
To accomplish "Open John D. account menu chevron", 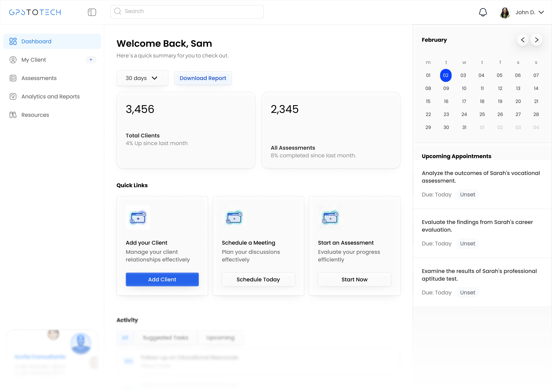I will [541, 12].
